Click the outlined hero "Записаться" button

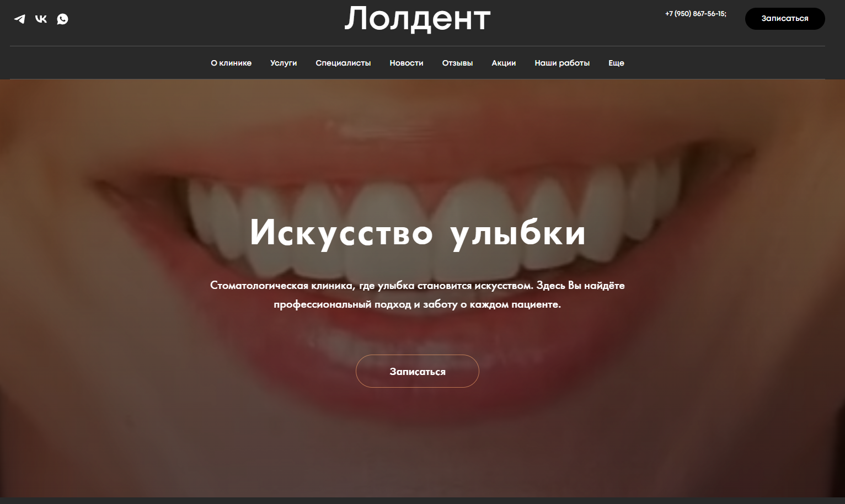click(x=418, y=371)
